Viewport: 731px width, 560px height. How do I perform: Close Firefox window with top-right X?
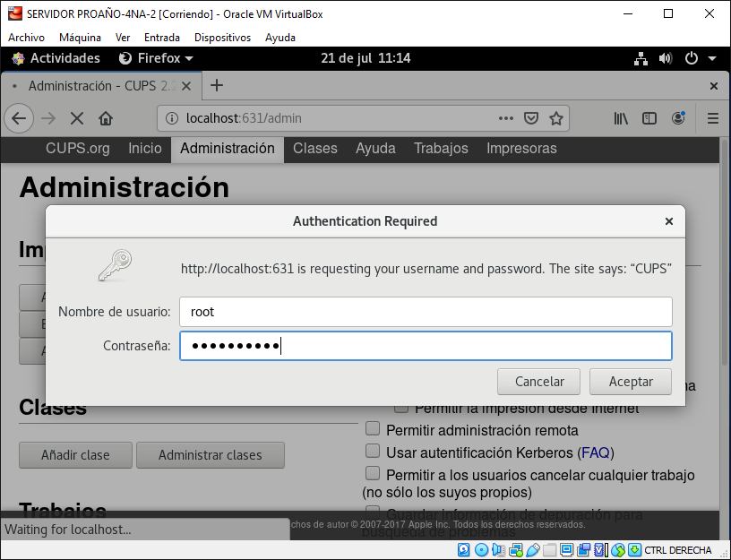713,86
